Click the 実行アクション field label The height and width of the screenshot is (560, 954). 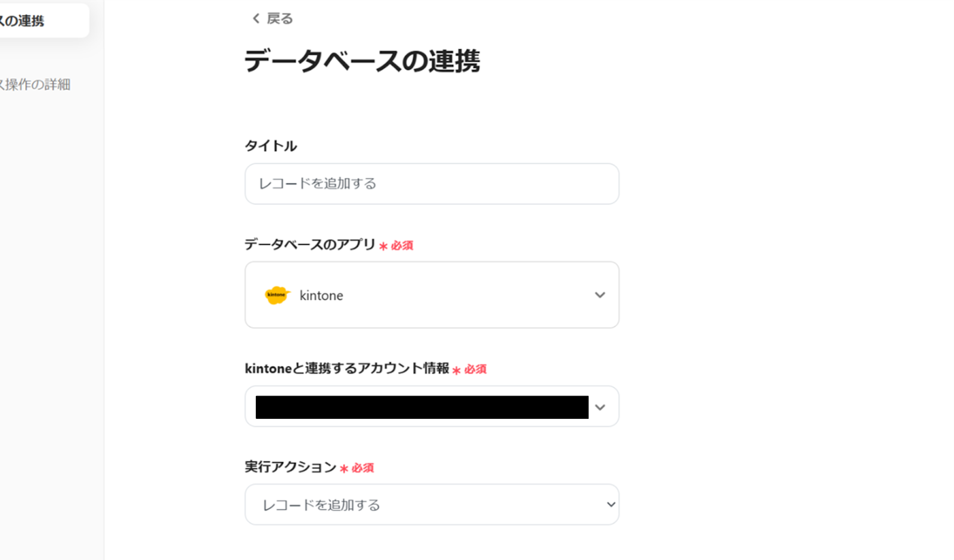[290, 467]
